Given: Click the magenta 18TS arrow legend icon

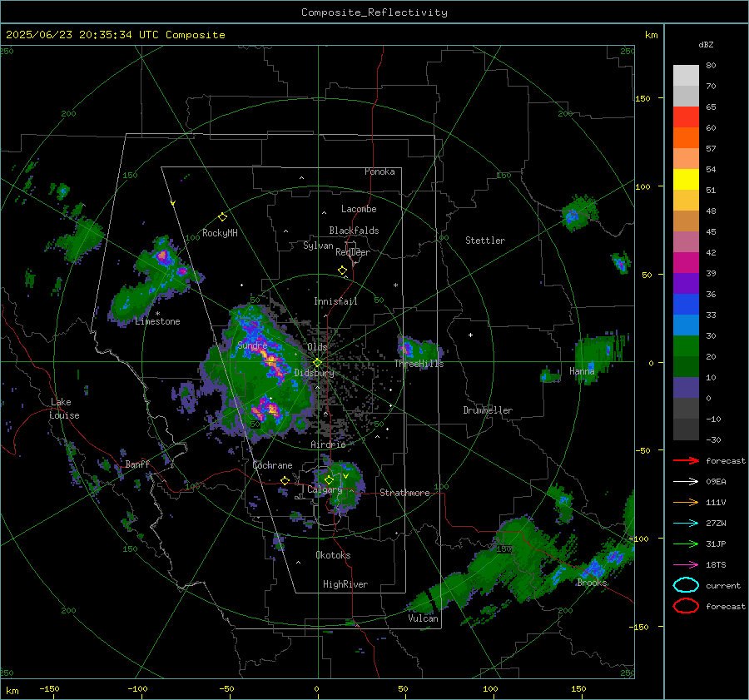Looking at the screenshot, I should pyautogui.click(x=686, y=565).
